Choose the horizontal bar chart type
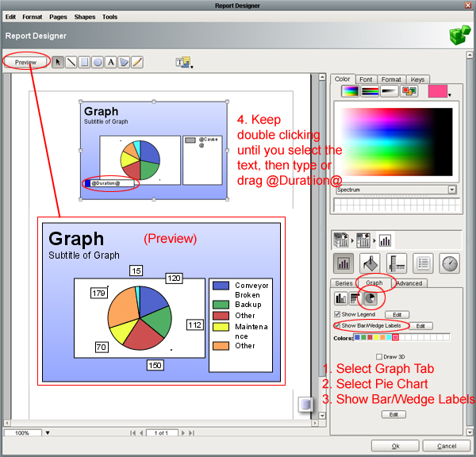Image resolution: width=476 pixels, height=457 pixels. [355, 298]
